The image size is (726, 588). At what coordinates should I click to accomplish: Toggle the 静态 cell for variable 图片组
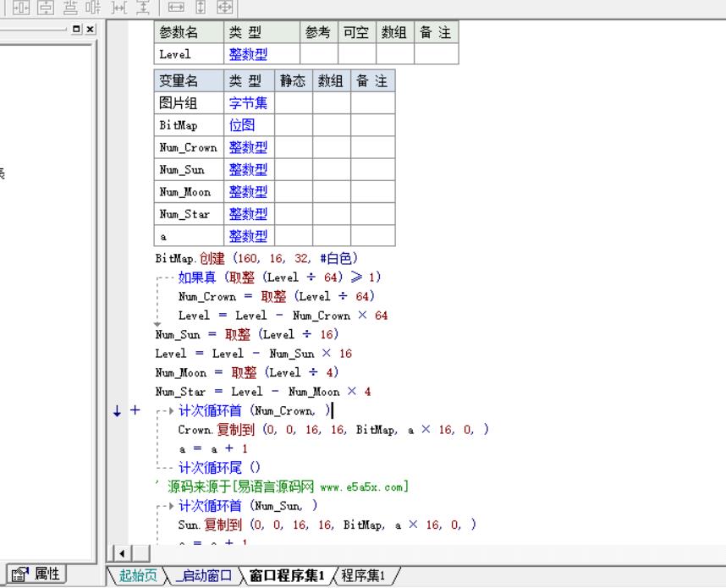294,102
